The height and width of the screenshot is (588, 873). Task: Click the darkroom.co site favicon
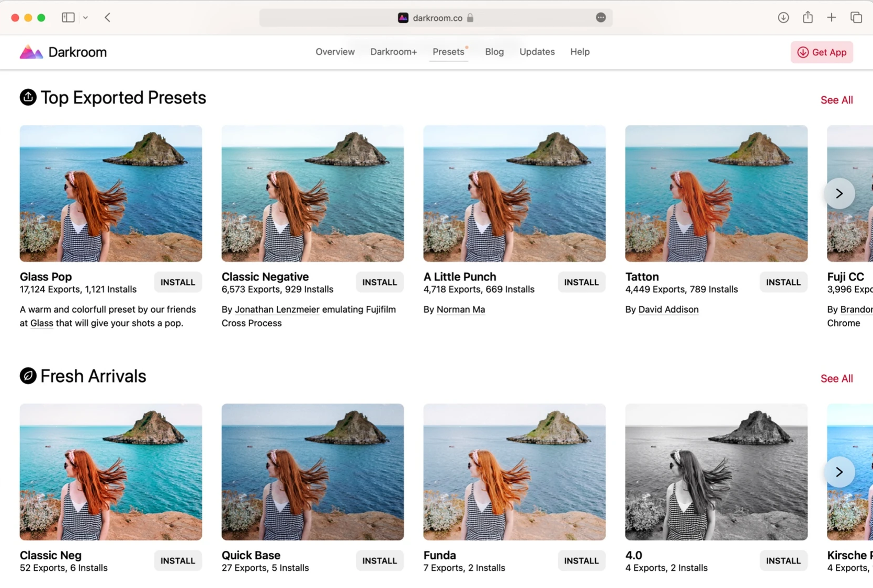403,18
